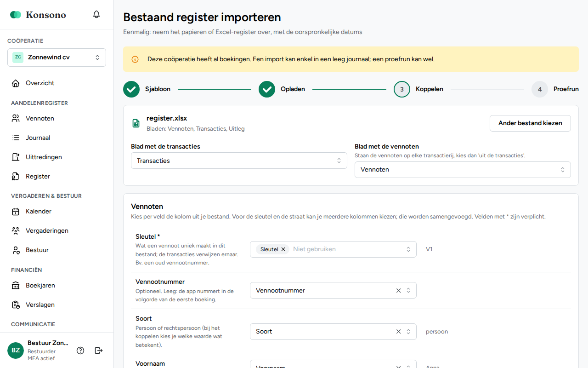Expand the Sleutel column selector arrows

pyautogui.click(x=408, y=249)
